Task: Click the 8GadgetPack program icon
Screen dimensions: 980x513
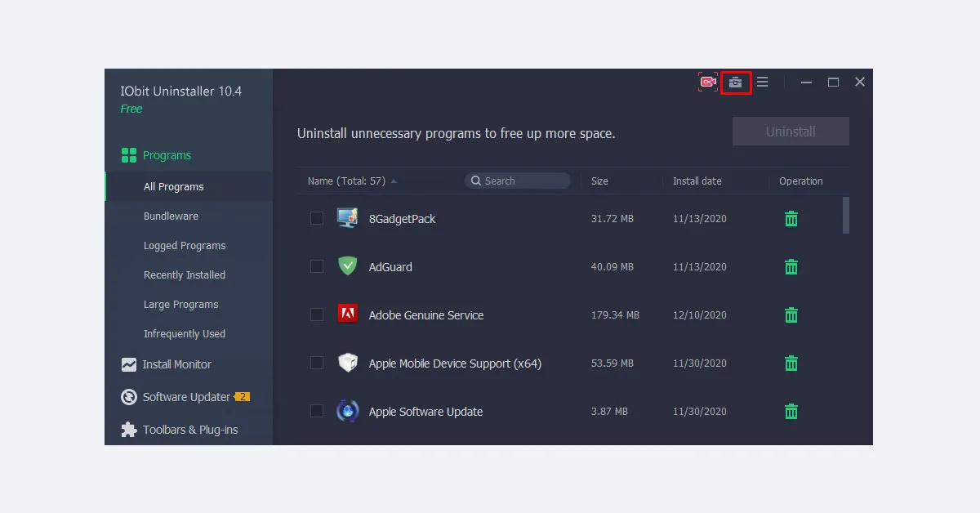Action: point(348,218)
